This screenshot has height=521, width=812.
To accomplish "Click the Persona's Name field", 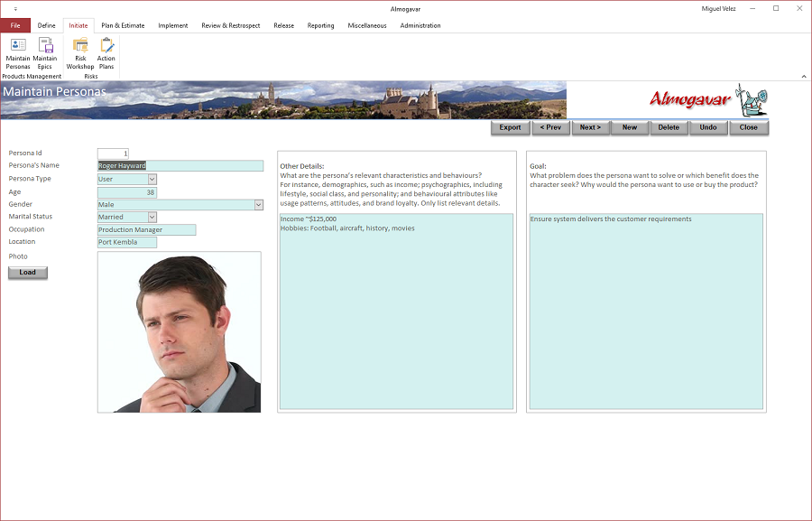I will coord(180,166).
